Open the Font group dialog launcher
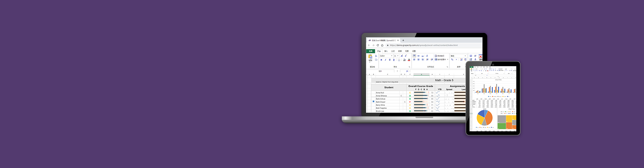The width and height of the screenshot is (644, 168). pos(410,67)
